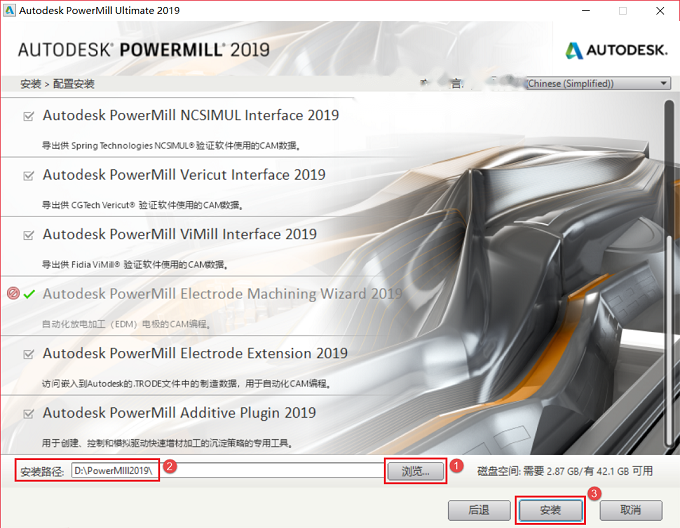The height and width of the screenshot is (528, 680).
Task: Toggle the Electrode Extension 2019 checkbox
Action: tap(29, 354)
